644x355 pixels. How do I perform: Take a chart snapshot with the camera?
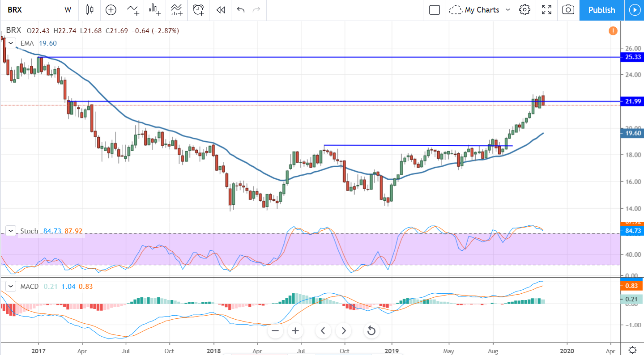tap(568, 10)
